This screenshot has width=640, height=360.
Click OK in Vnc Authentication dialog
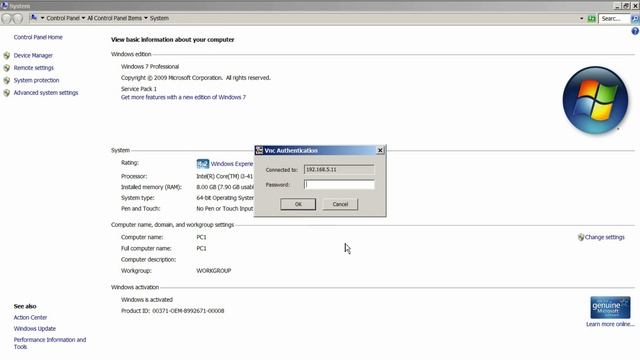[298, 204]
